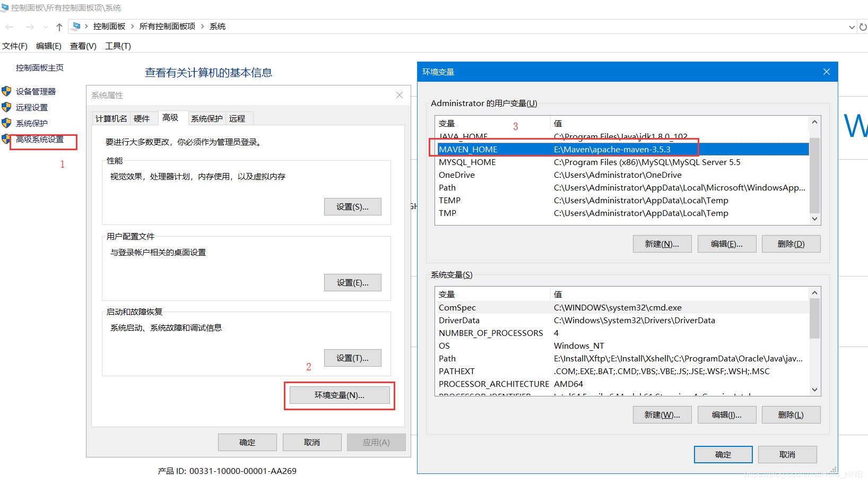This screenshot has width=868, height=484.
Task: Expand chevron after 所有控制面板项 breadcrumb
Action: (x=202, y=27)
